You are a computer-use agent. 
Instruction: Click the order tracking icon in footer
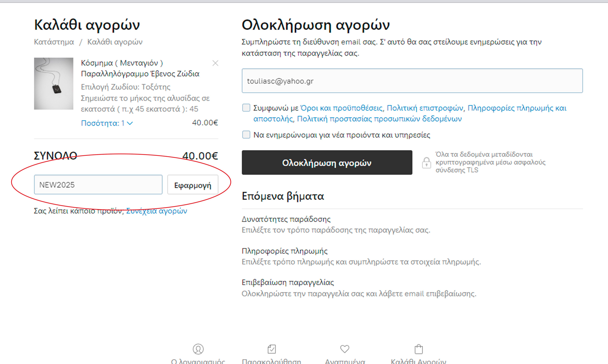point(272,349)
